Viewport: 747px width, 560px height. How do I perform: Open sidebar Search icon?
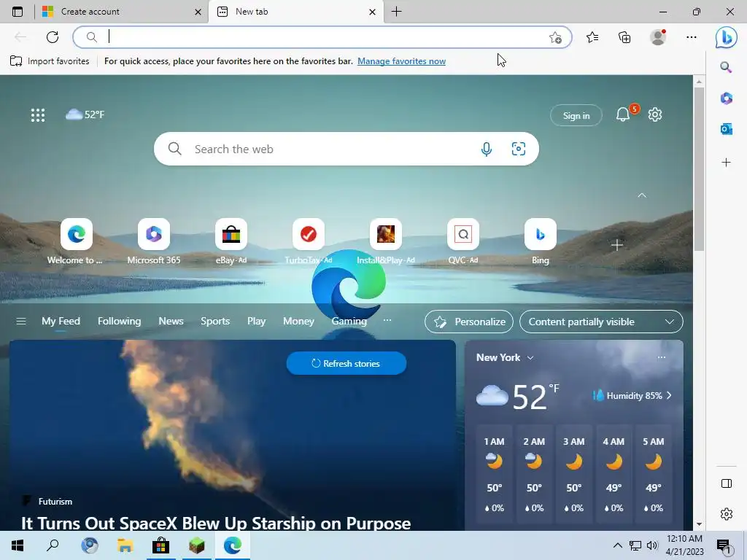click(x=726, y=67)
